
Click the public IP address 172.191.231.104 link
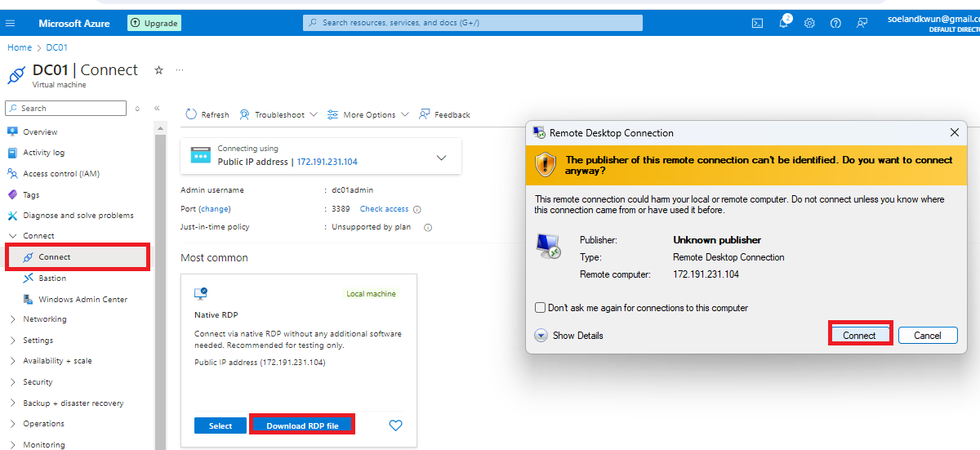327,162
